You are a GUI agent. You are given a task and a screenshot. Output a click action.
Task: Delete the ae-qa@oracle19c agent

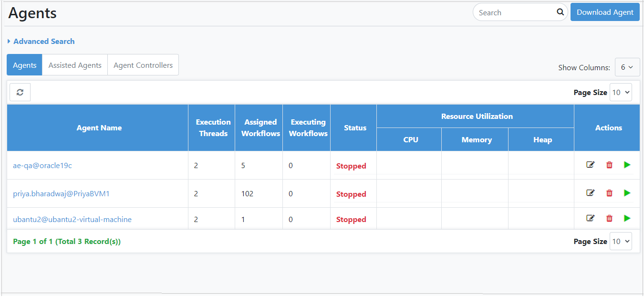click(x=609, y=165)
